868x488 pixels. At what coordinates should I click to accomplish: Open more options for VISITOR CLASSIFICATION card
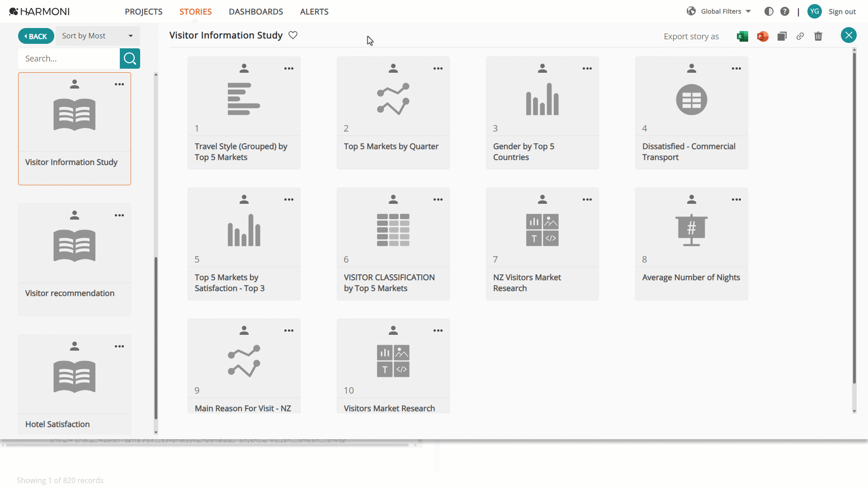pyautogui.click(x=438, y=200)
